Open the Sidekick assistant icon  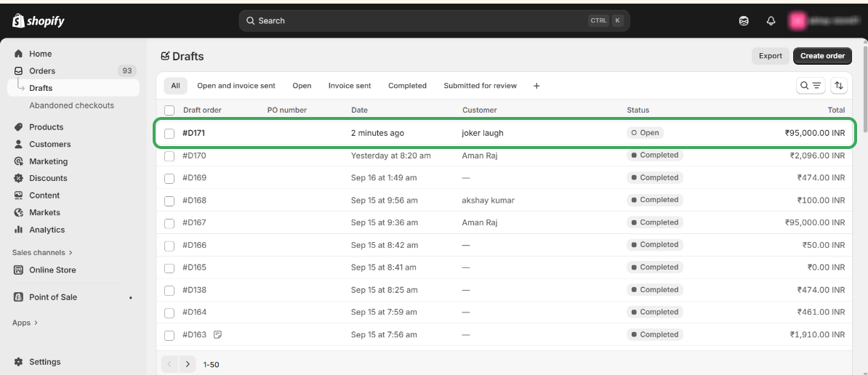coord(744,21)
